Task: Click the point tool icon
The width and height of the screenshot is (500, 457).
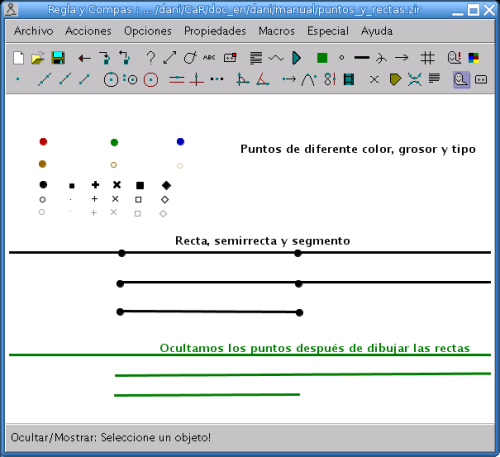Action: click(x=18, y=79)
